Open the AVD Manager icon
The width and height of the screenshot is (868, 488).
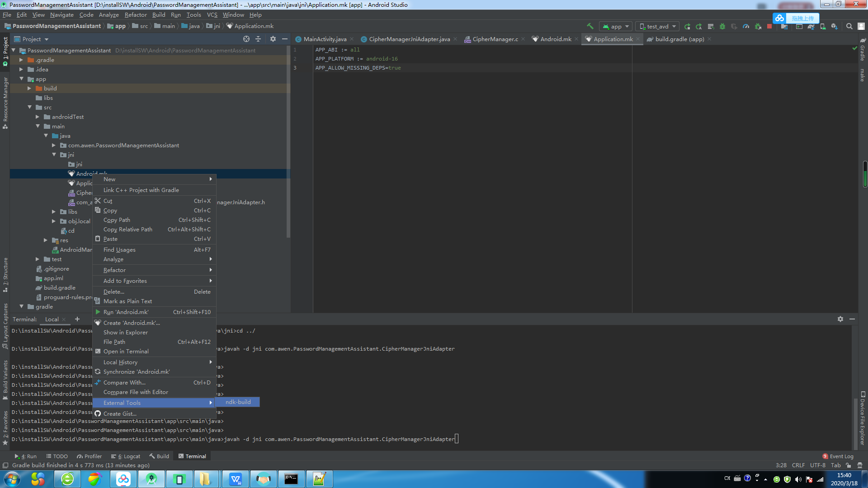[x=823, y=26]
